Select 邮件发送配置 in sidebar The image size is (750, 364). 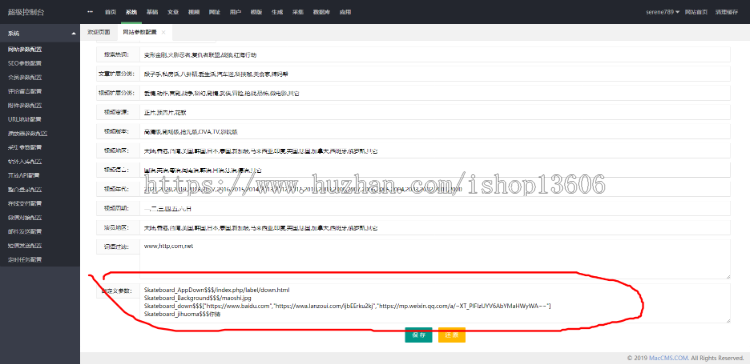click(25, 232)
